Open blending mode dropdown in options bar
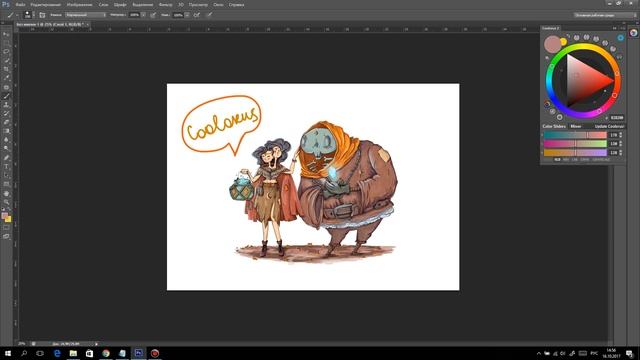This screenshot has width=640, height=360. (x=86, y=15)
